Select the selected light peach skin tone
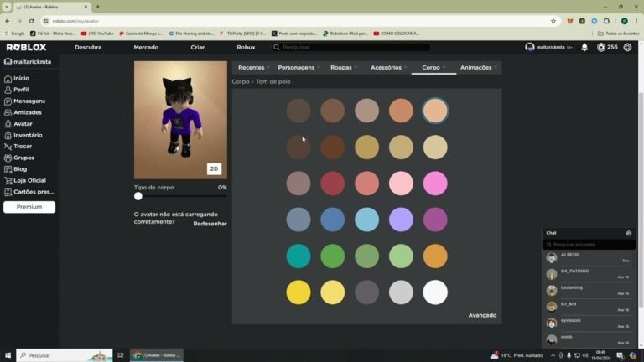The width and height of the screenshot is (644, 362). pyautogui.click(x=435, y=111)
